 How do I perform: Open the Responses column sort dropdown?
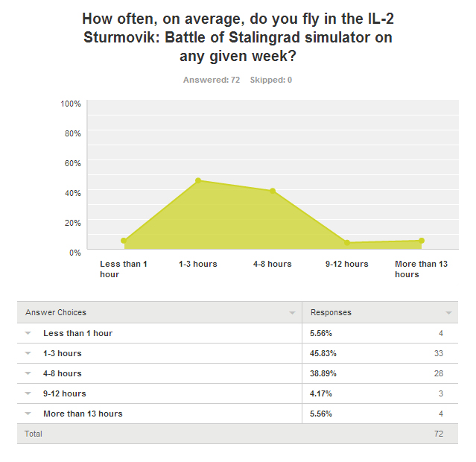click(x=448, y=313)
